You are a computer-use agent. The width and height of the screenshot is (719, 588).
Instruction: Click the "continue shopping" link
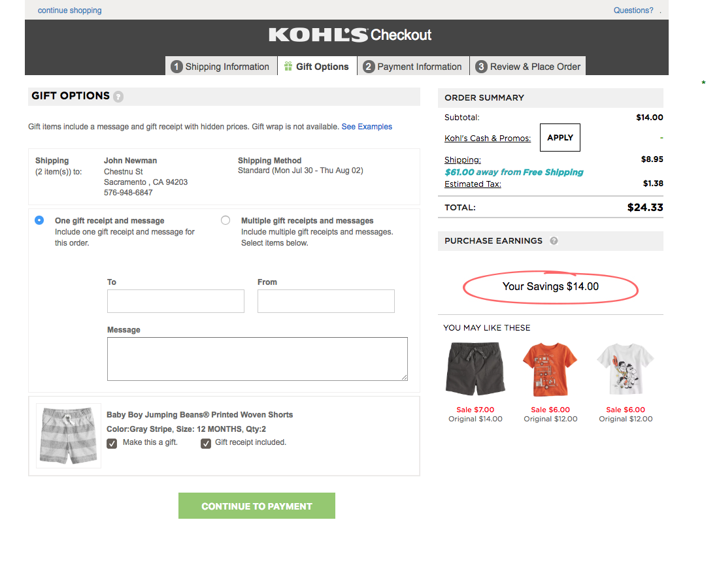click(69, 10)
